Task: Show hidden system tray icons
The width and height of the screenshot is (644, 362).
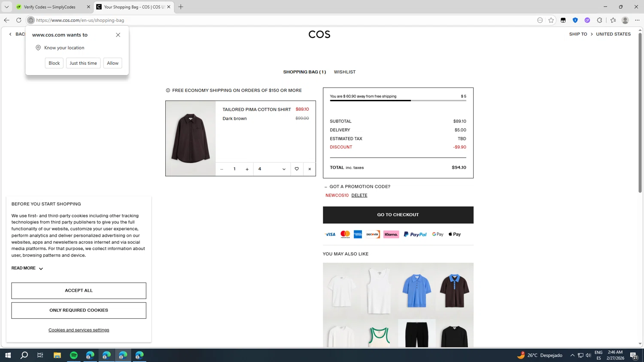Action: 572,355
